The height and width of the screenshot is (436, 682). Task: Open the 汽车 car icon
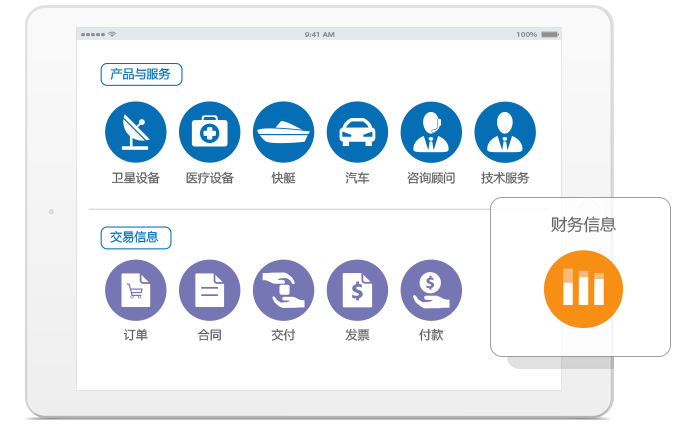(357, 132)
